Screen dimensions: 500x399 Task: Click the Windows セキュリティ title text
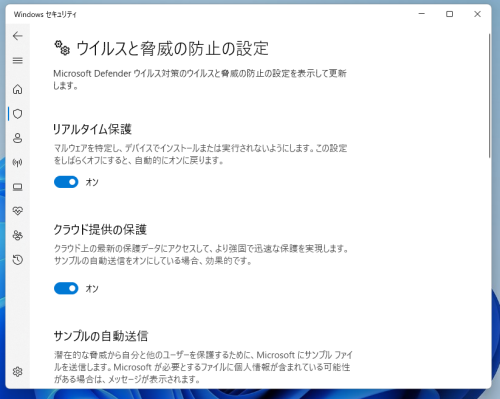[x=45, y=14]
